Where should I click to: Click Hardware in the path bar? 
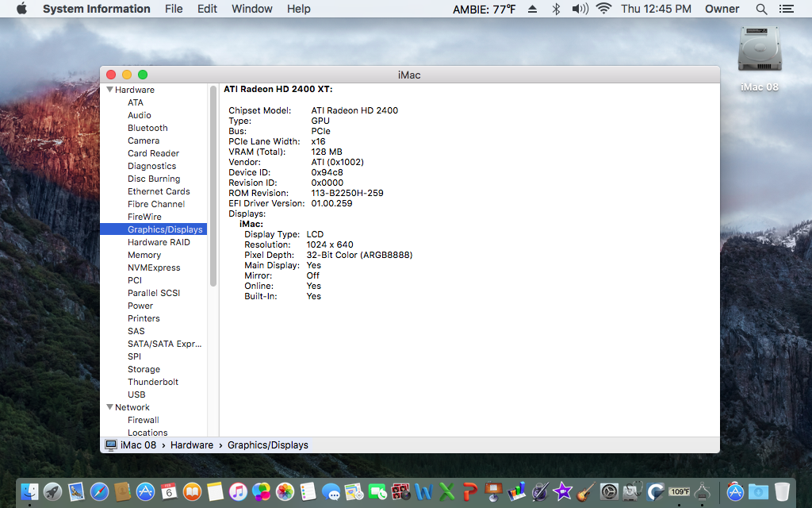[192, 445]
